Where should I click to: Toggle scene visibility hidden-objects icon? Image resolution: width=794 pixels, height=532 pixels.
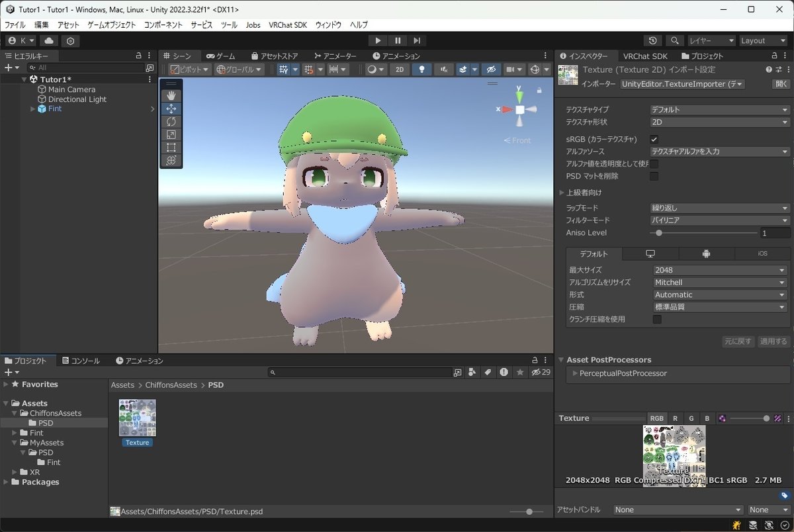click(x=490, y=69)
